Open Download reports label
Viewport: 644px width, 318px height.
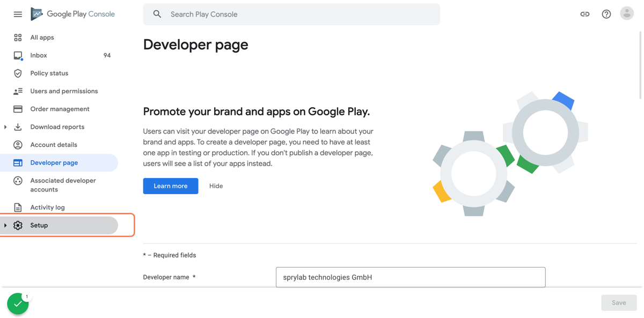point(57,127)
